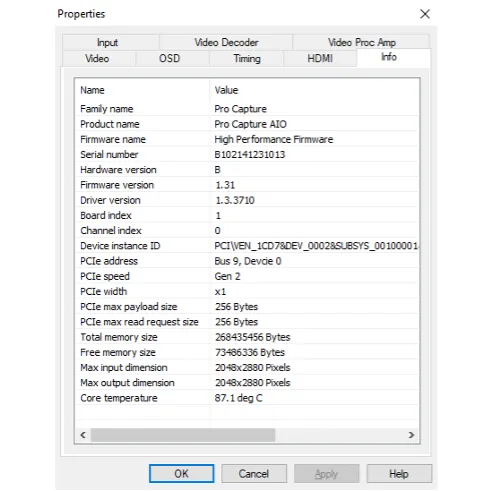Image resolution: width=491 pixels, height=491 pixels.
Task: Click the value Gen 2
Action: [227, 276]
